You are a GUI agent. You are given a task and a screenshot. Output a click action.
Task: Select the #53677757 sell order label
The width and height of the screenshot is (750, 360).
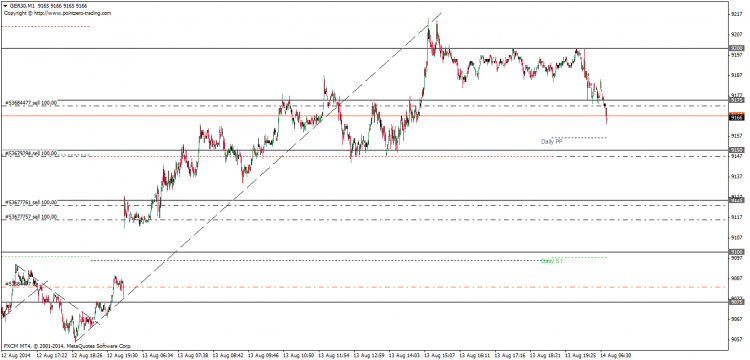point(31,217)
